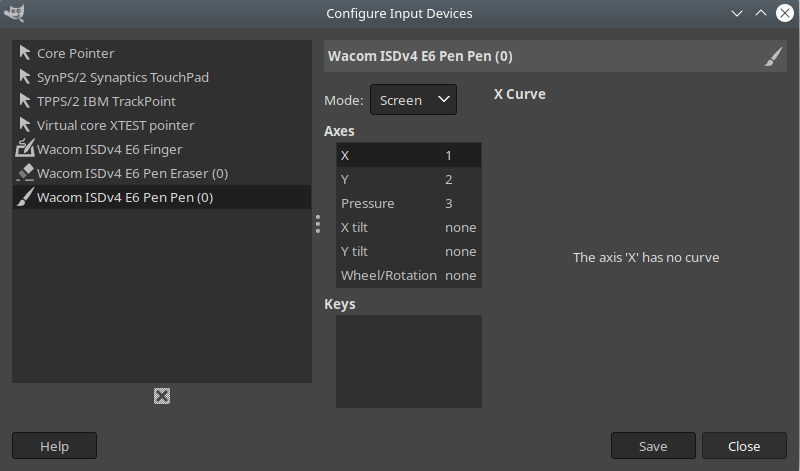
Task: Select the TPPS/2 IBM TrackPoint device
Action: click(162, 101)
